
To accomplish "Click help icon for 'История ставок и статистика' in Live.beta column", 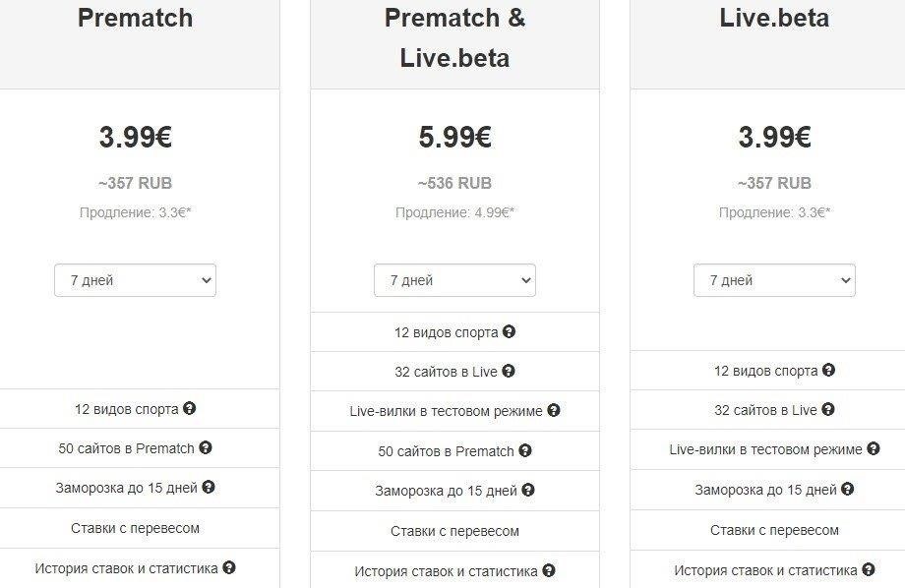I will point(869,569).
